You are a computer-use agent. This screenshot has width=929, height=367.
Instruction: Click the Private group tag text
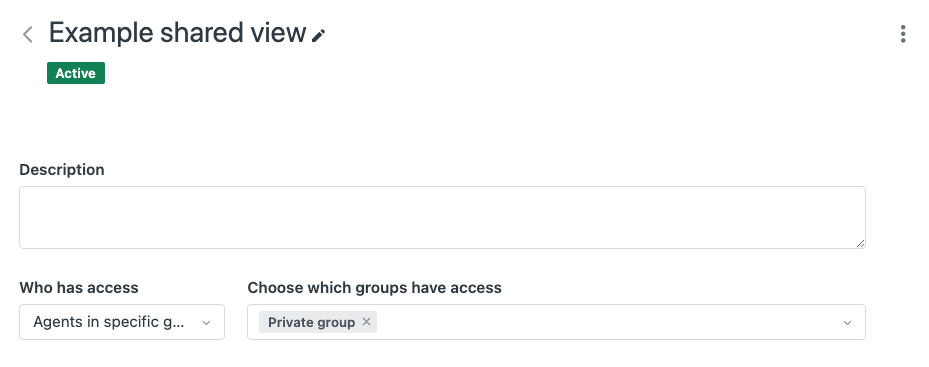[311, 322]
